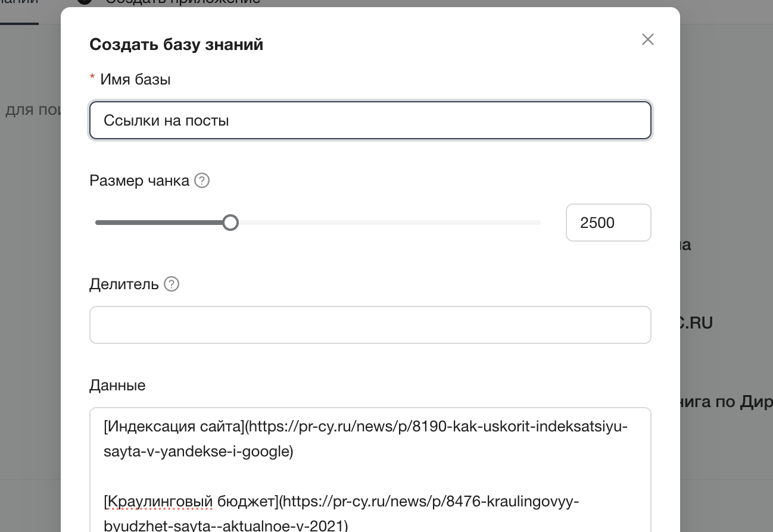The image size is (773, 532).
Task: Click the Создать базу знаний dialog title
Action: [x=176, y=43]
